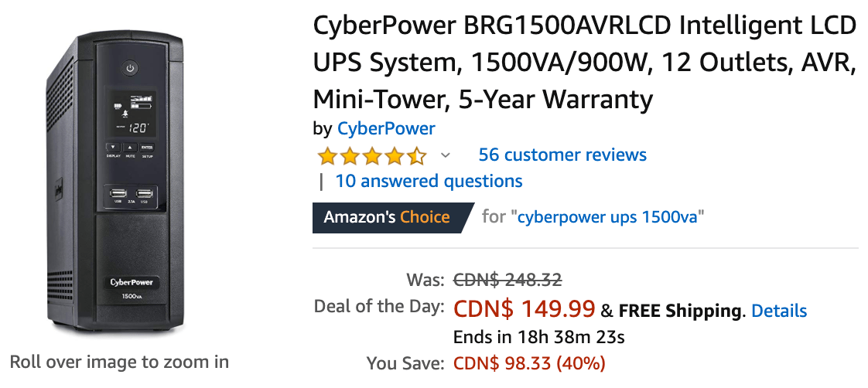This screenshot has width=868, height=388.
Task: Click the CDN$ 149.99 deal price
Action: (x=525, y=309)
